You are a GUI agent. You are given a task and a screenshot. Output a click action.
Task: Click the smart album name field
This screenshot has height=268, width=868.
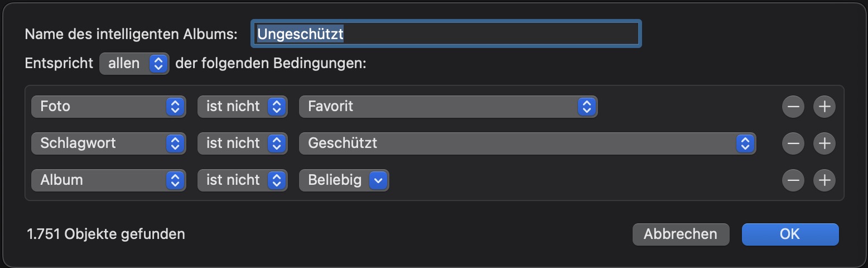(446, 34)
